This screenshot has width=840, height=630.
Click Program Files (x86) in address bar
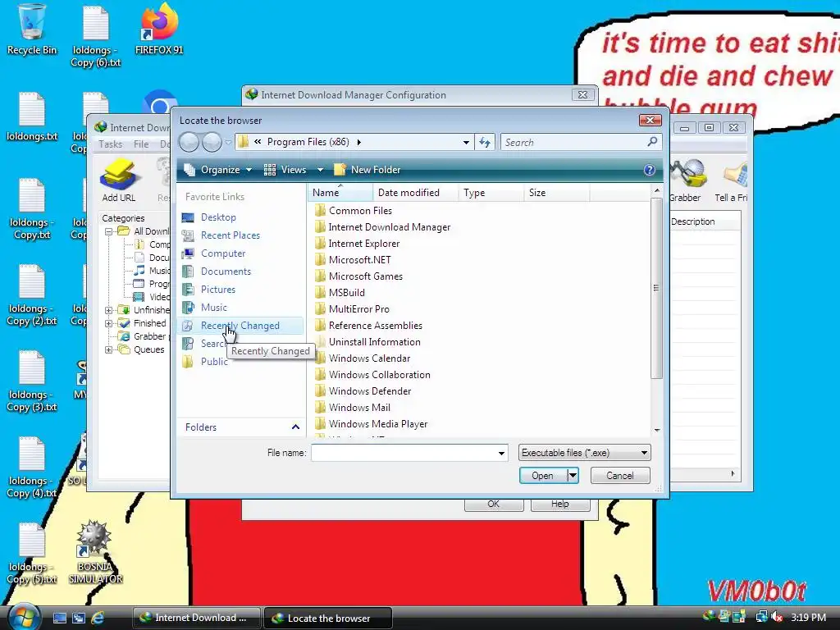(308, 142)
